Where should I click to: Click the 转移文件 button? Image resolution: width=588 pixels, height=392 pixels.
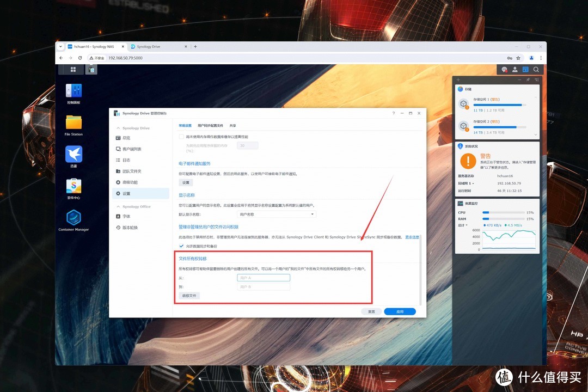pyautogui.click(x=189, y=296)
